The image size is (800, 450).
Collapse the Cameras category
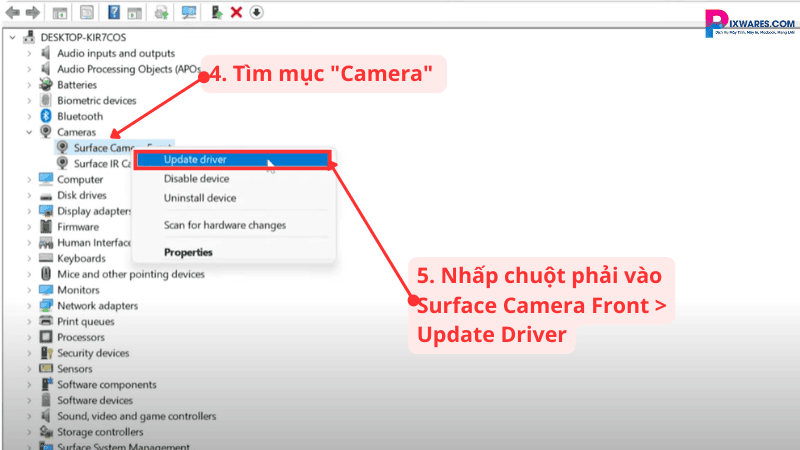[x=30, y=132]
